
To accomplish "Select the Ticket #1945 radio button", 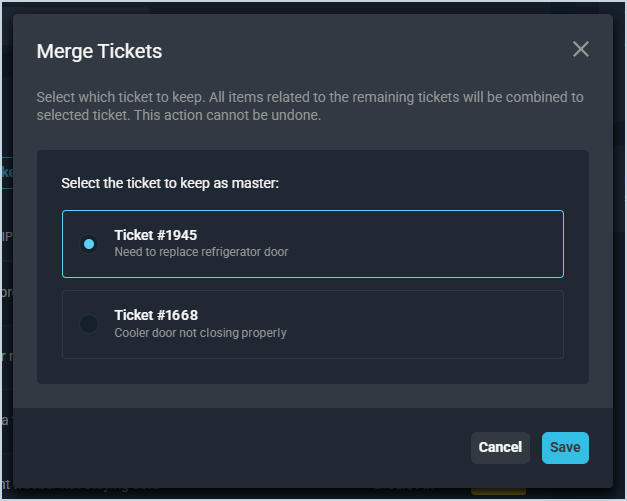I will pos(89,244).
